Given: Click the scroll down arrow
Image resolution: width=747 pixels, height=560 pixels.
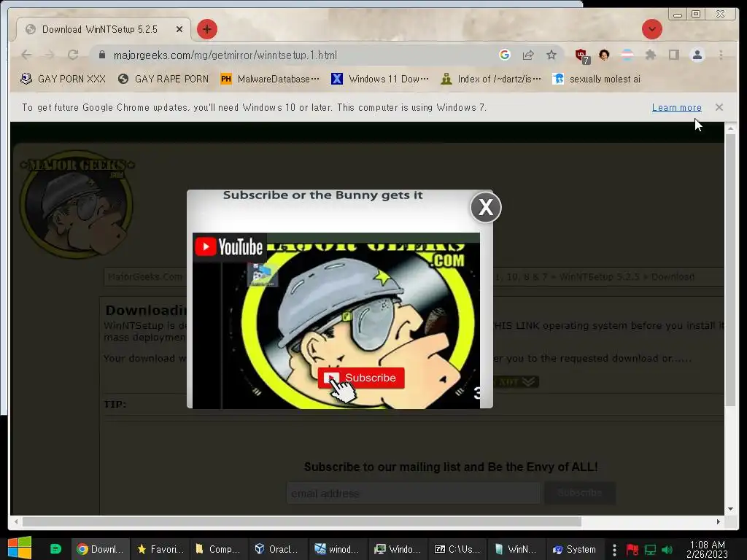Looking at the screenshot, I should pyautogui.click(x=730, y=509).
